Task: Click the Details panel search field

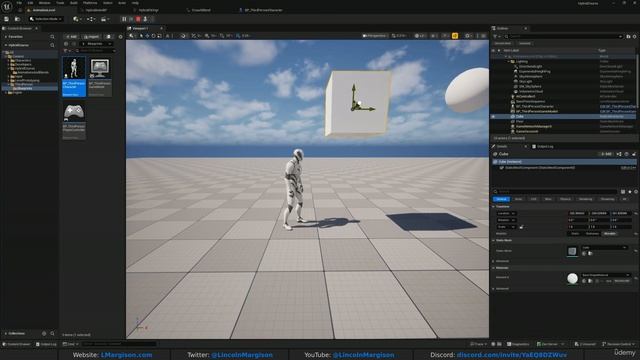Action: coord(555,191)
